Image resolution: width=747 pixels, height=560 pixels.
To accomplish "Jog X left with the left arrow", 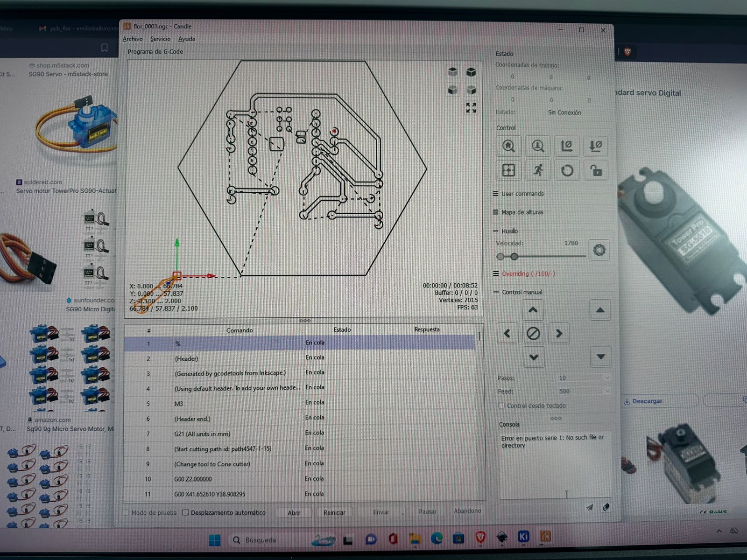I will [x=507, y=334].
